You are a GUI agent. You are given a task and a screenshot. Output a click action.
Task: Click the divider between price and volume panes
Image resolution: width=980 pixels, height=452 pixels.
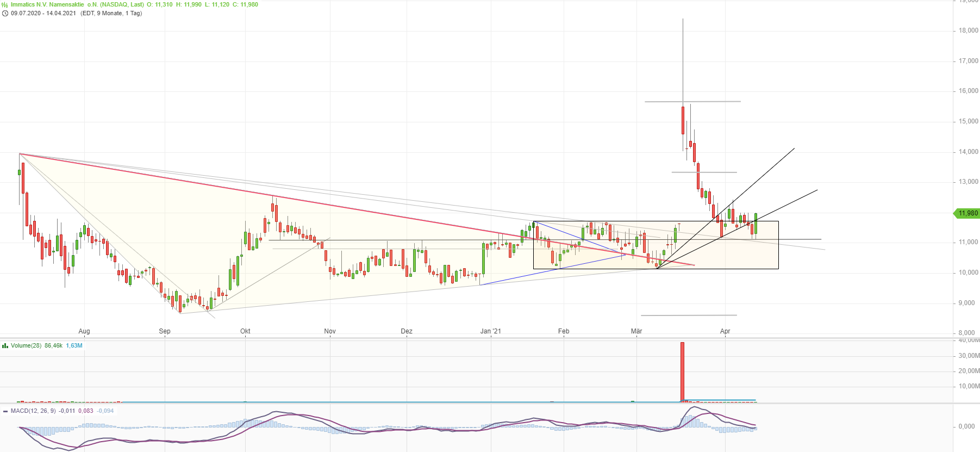point(489,338)
